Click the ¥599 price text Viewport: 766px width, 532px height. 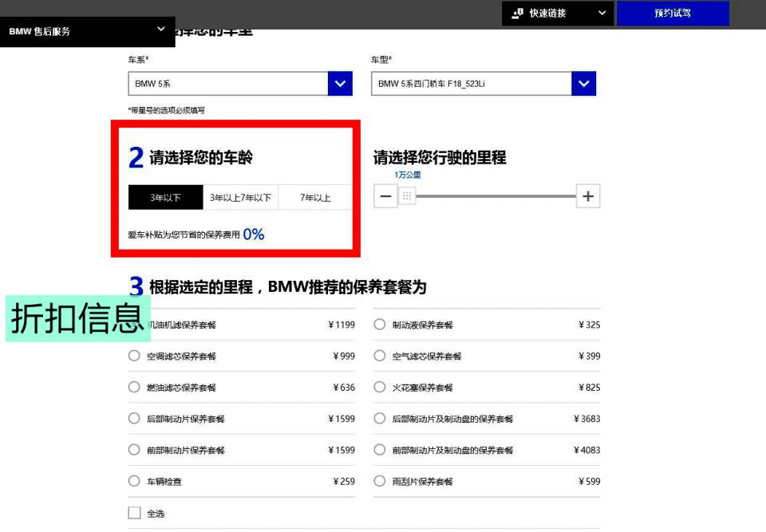point(589,481)
